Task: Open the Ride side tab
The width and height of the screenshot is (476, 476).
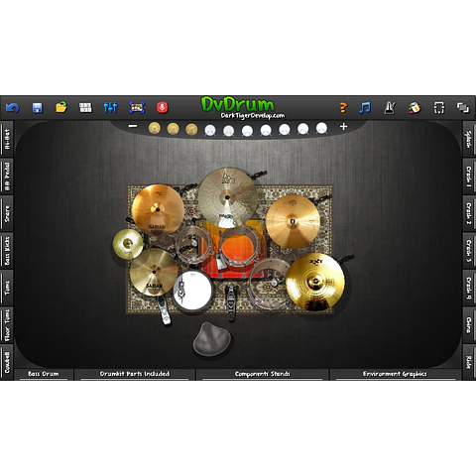Action: pyautogui.click(x=469, y=362)
